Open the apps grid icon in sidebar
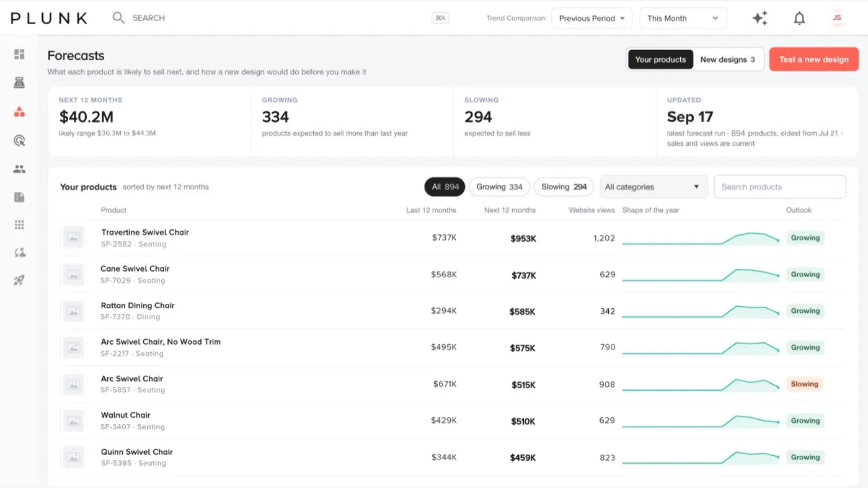868x488 pixels. click(19, 224)
